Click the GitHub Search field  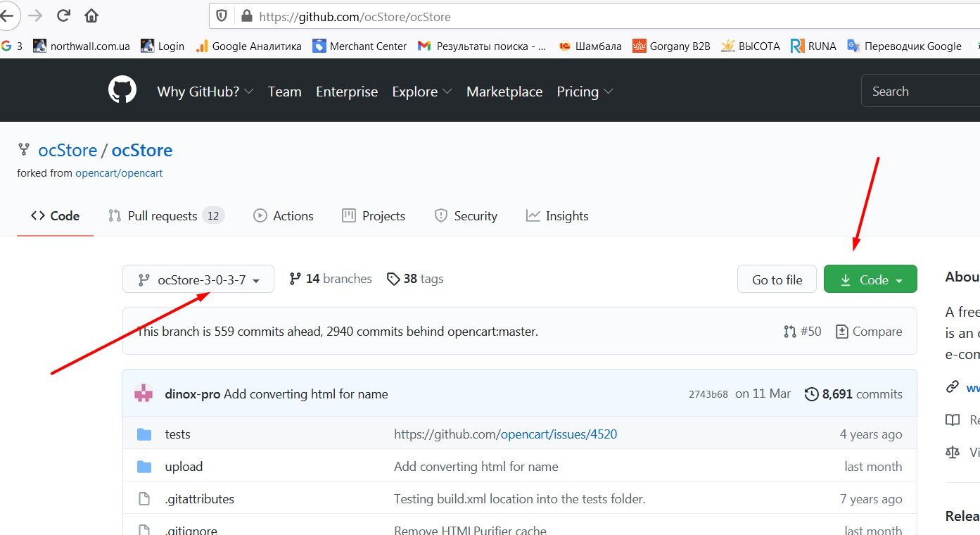point(920,92)
